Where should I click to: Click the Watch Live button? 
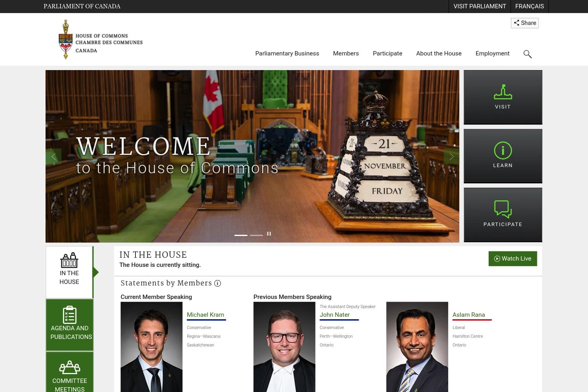tap(513, 259)
